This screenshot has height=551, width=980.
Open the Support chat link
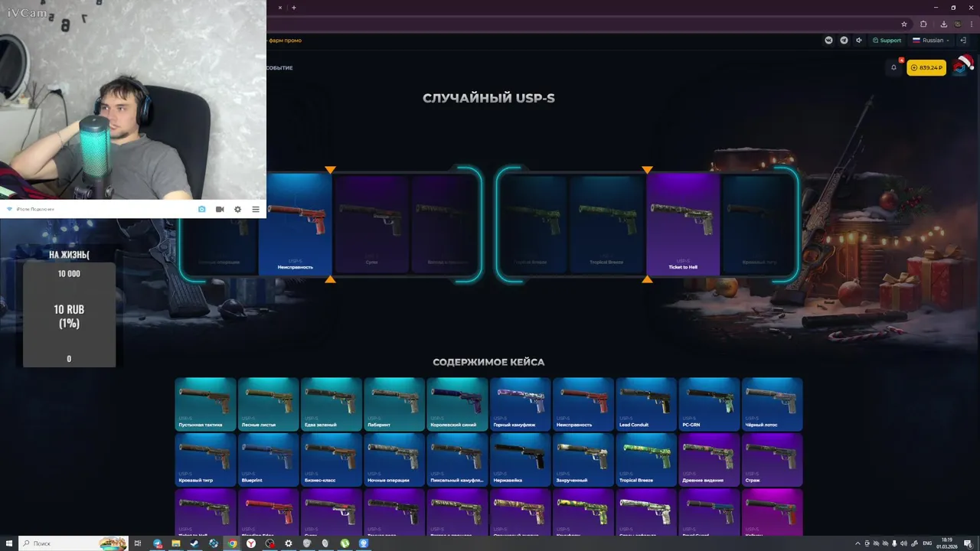pyautogui.click(x=887, y=41)
